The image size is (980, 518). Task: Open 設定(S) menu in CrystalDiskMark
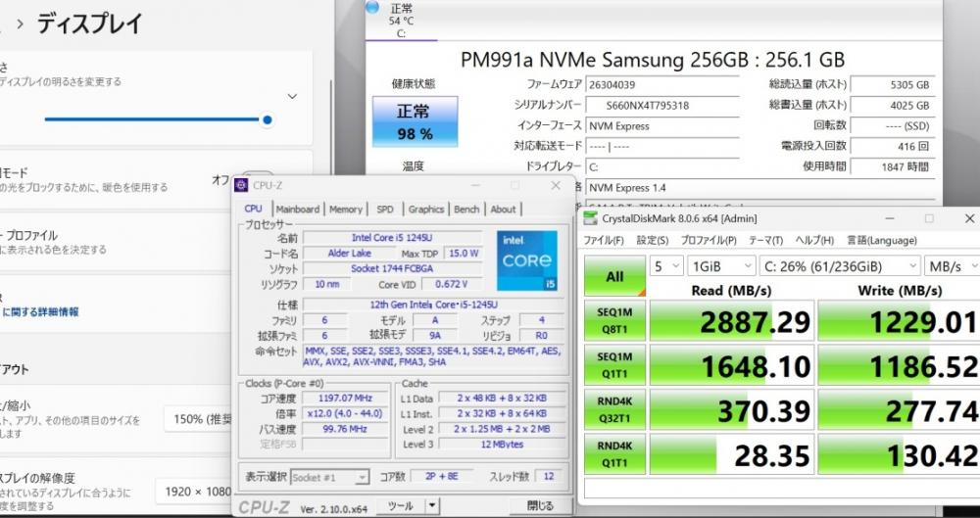pyautogui.click(x=653, y=241)
